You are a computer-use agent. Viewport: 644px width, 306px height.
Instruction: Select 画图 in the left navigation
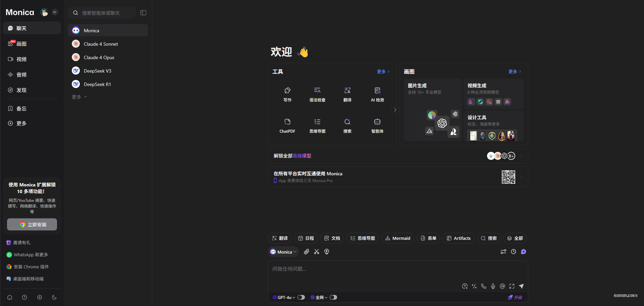click(x=32, y=44)
